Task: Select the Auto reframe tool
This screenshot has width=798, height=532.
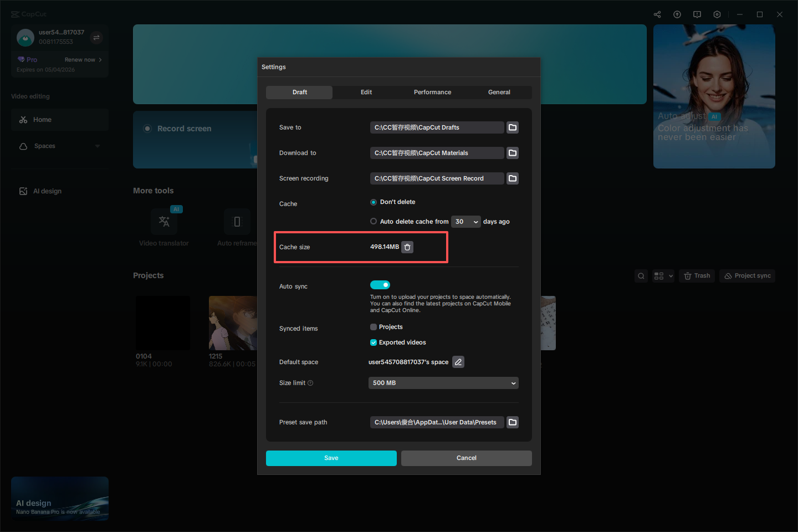Action: (237, 222)
